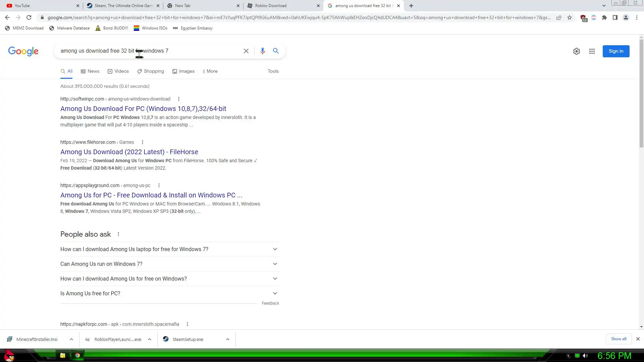The image size is (644, 362).
Task: Reload the page
Action: click(x=29, y=17)
